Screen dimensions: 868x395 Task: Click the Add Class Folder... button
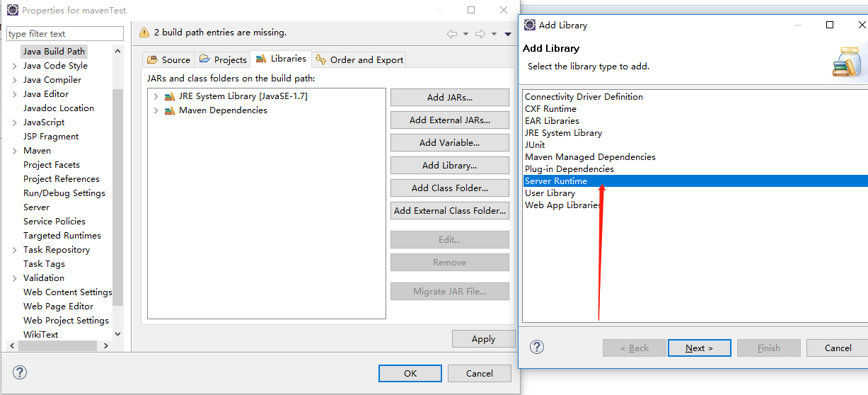[450, 188]
